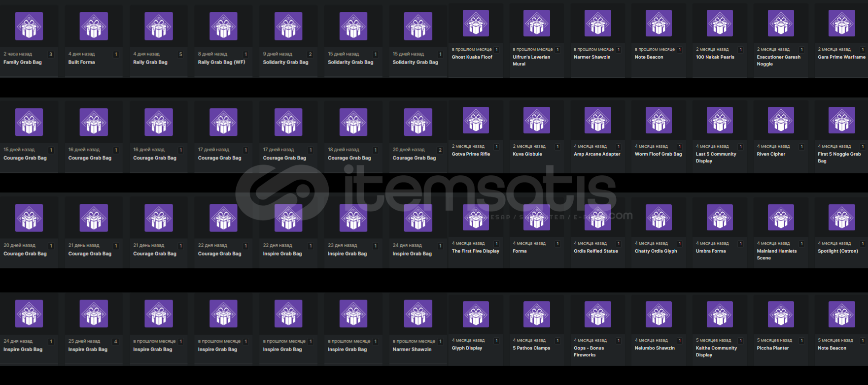This screenshot has height=385, width=868.
Task: Click the Kuva Globule gift icon
Action: pyautogui.click(x=537, y=120)
